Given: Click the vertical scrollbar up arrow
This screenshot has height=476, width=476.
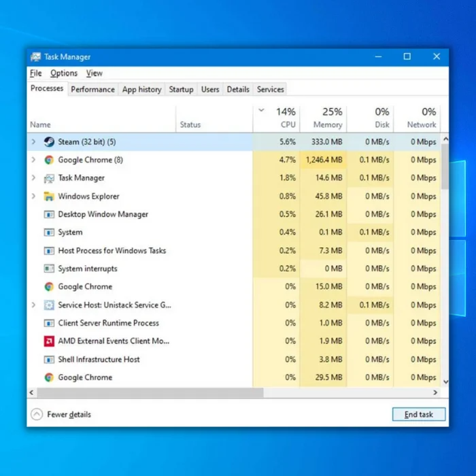Looking at the screenshot, I should pyautogui.click(x=445, y=139).
